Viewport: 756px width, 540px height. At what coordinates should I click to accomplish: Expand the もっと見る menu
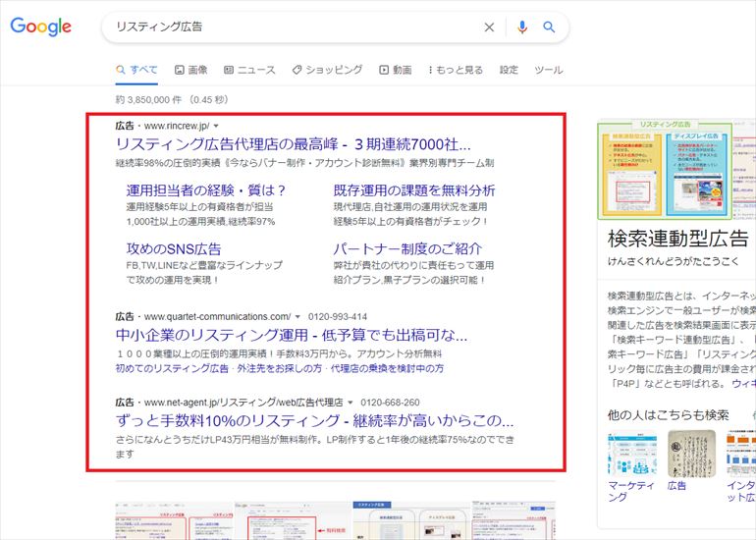456,70
